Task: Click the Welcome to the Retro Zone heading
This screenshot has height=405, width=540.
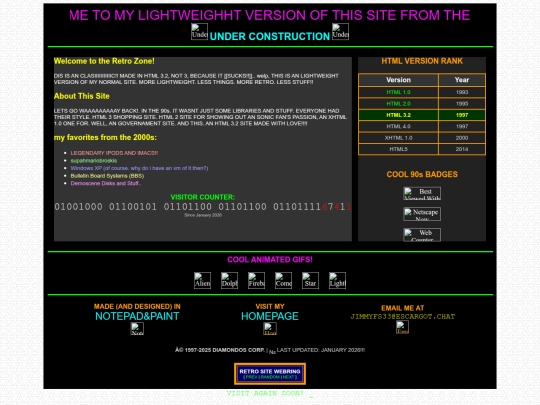Action: pyautogui.click(x=104, y=61)
